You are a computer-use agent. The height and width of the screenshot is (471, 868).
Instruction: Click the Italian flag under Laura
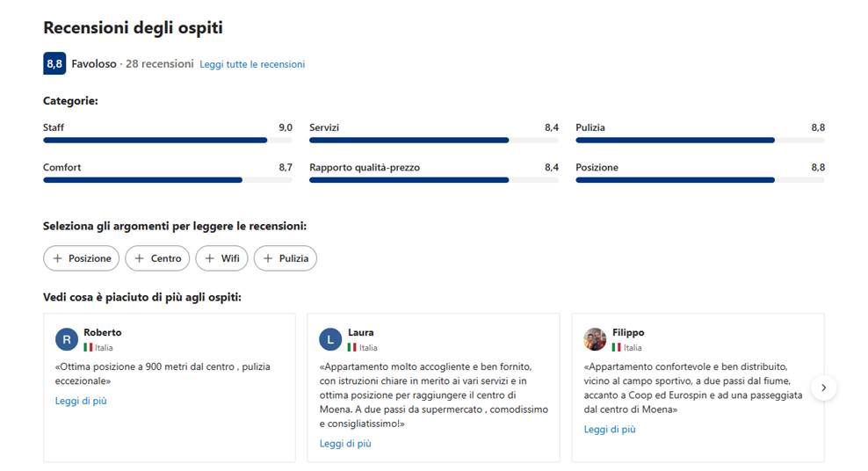pos(352,348)
